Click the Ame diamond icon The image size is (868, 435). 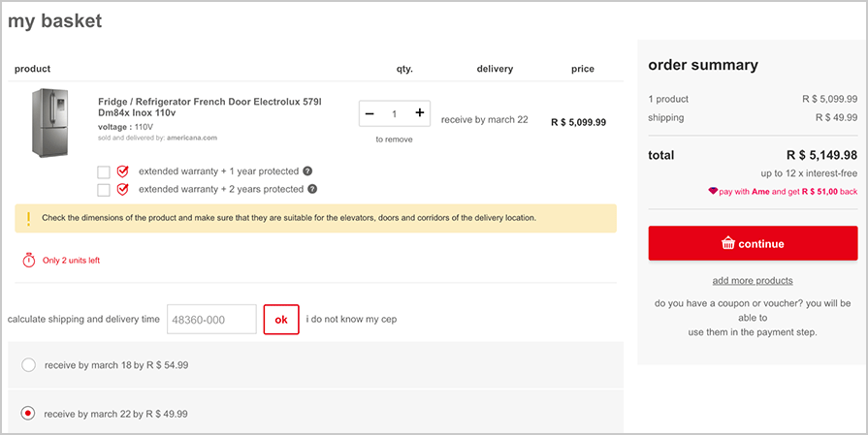[713, 192]
